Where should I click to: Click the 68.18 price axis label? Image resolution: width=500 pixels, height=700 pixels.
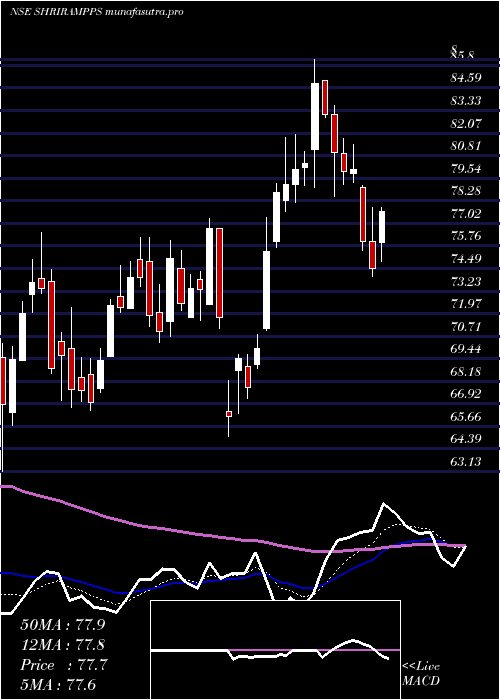[466, 371]
